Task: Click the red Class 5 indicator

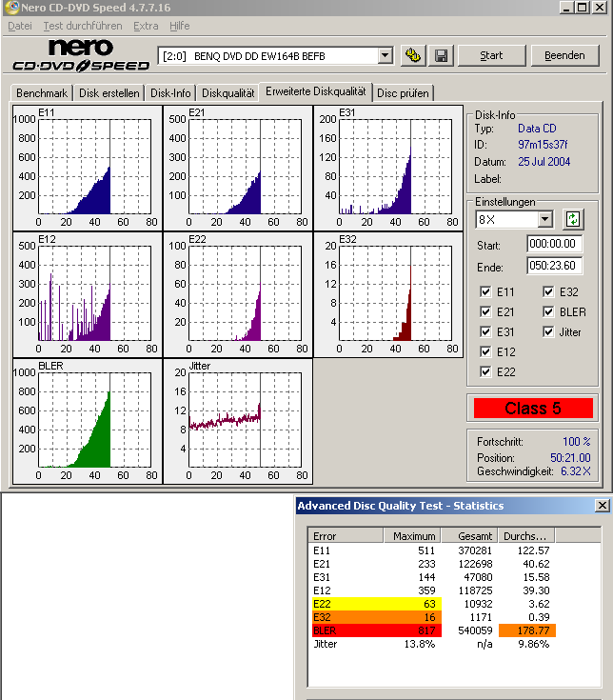Action: click(532, 409)
